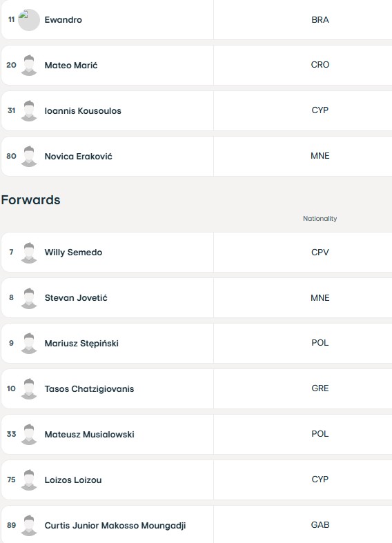The image size is (392, 543).
Task: Click Novica Eraković's MNE nationality
Action: [320, 156]
